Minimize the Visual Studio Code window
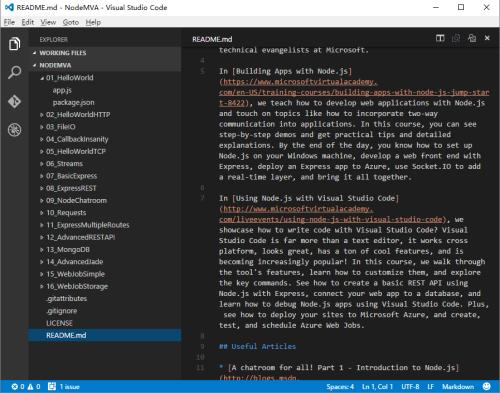 pos(436,7)
